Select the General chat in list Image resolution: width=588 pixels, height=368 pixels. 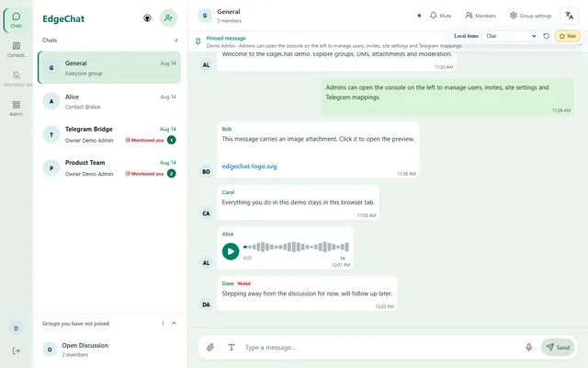point(109,67)
